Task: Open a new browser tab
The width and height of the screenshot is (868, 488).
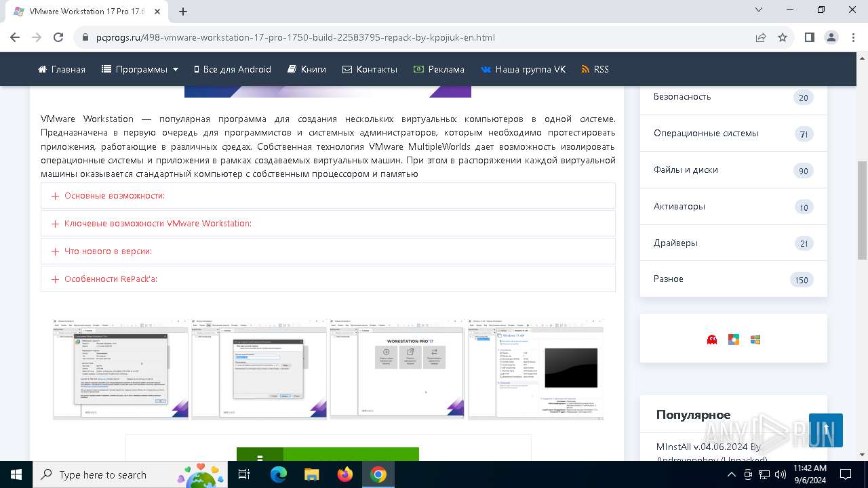Action: [183, 11]
